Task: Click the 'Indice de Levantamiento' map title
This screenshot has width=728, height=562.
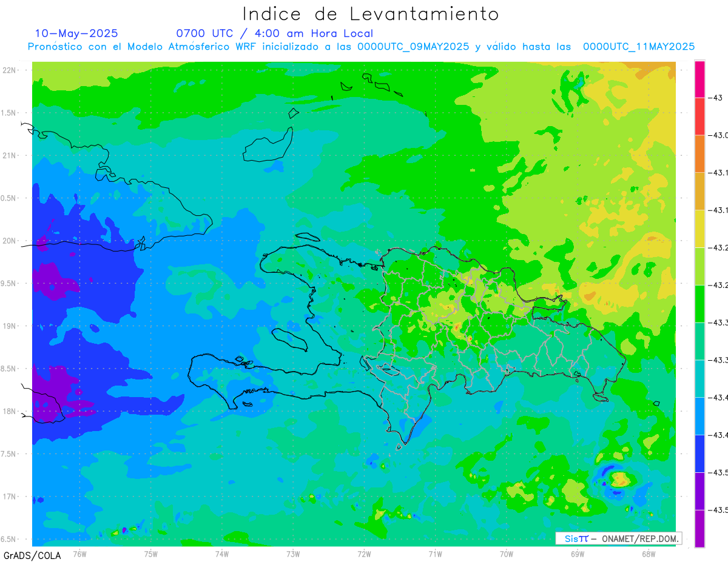Action: (371, 14)
